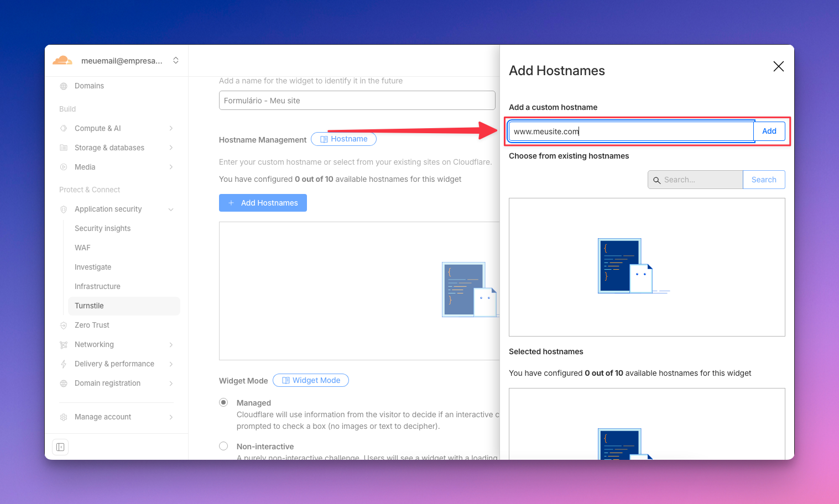This screenshot has width=839, height=504.
Task: Click the Cloudflare logo icon
Action: (x=62, y=60)
